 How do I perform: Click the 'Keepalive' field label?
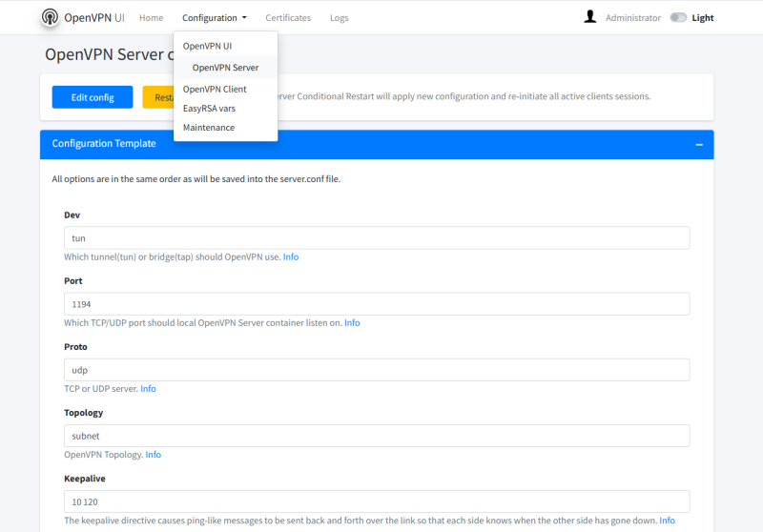point(85,479)
